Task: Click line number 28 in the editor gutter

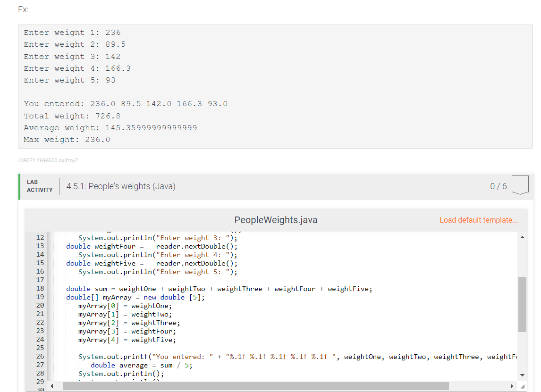Action: pos(40,374)
